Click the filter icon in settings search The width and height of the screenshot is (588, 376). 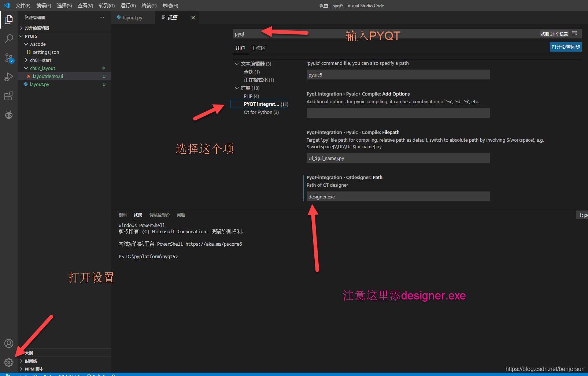tap(574, 34)
